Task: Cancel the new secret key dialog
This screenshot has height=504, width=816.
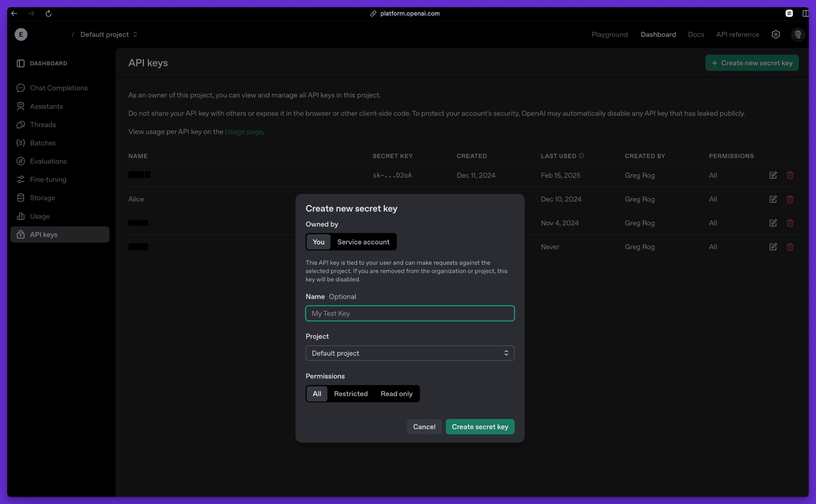Action: [424, 427]
